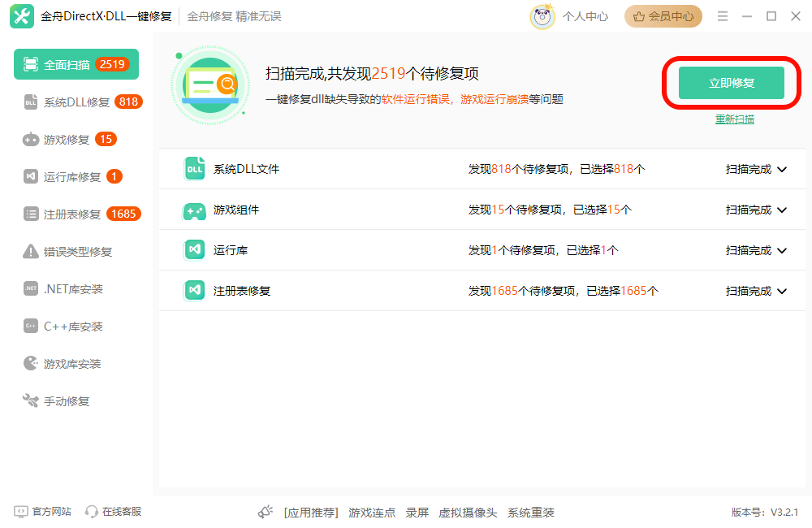The image size is (812, 528).
Task: Click the gamepad icon in 游戏组件 row
Action: click(194, 210)
